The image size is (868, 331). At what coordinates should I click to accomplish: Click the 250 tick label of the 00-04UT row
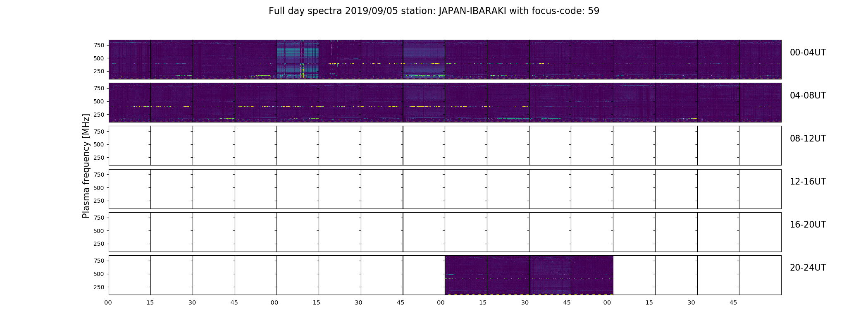point(99,72)
